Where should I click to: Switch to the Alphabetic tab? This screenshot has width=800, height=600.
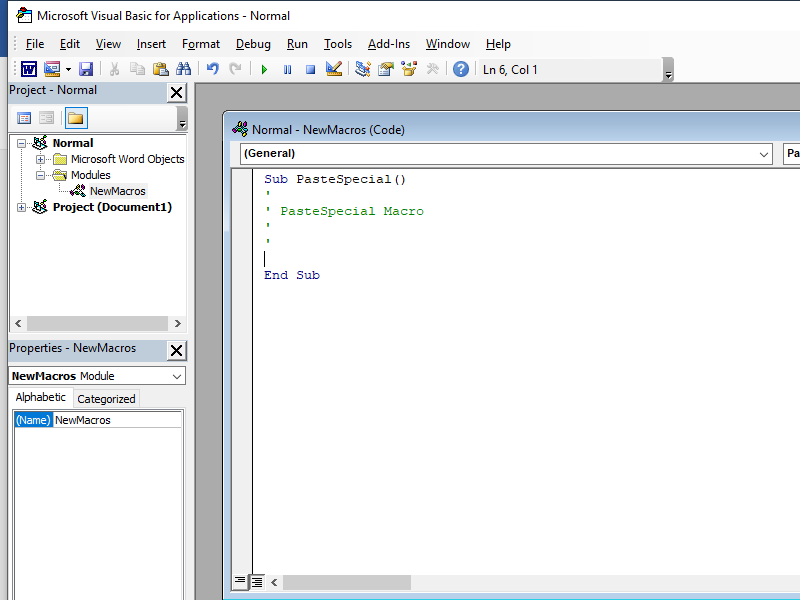(x=41, y=397)
